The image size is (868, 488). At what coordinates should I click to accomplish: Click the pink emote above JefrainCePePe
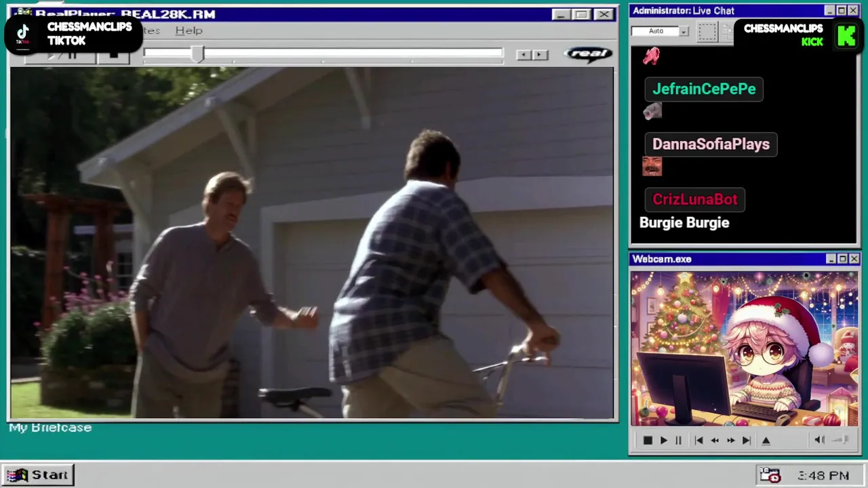[651, 56]
